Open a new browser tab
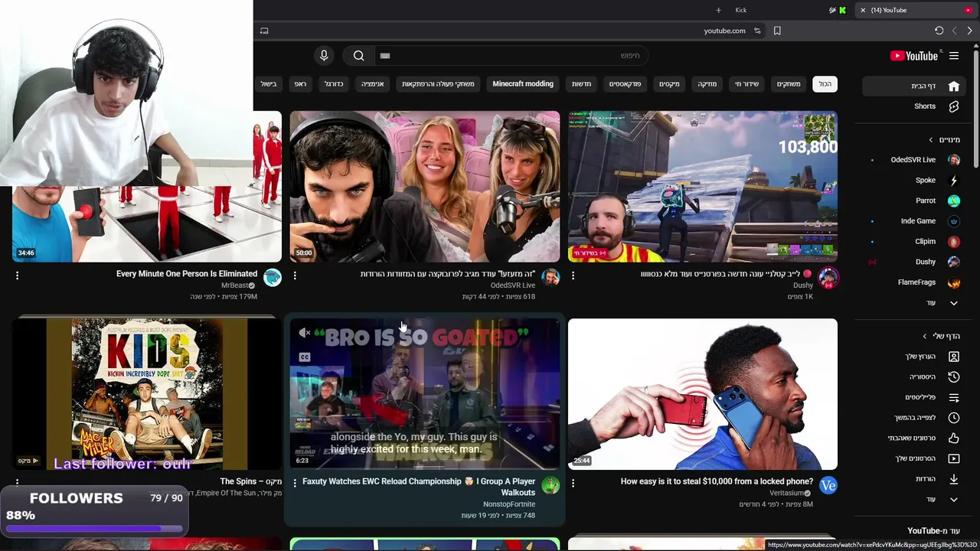980x551 pixels. coord(718,10)
